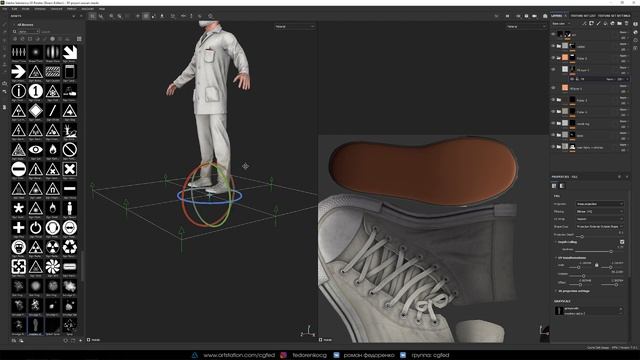Select the diagonal arrow sign alpha
Image resolution: width=640 pixels, height=360 pixels.
pos(70,52)
